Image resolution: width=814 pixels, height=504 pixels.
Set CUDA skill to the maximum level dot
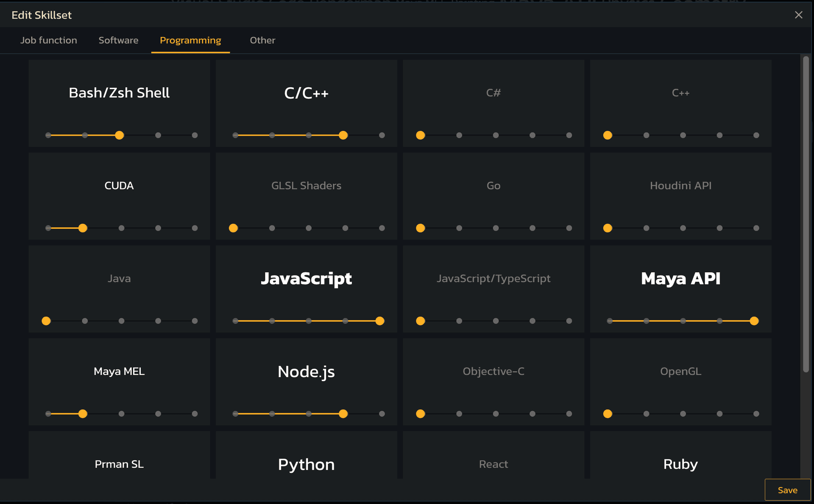[x=195, y=228]
